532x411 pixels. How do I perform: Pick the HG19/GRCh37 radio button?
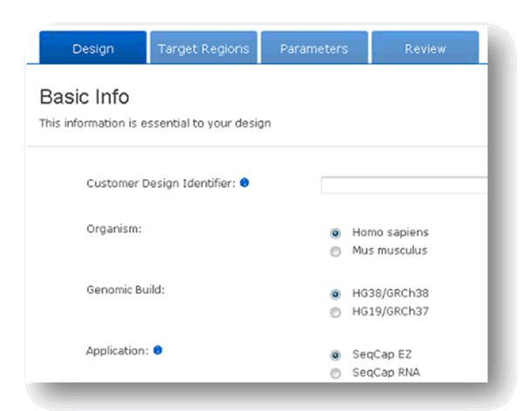tap(335, 312)
